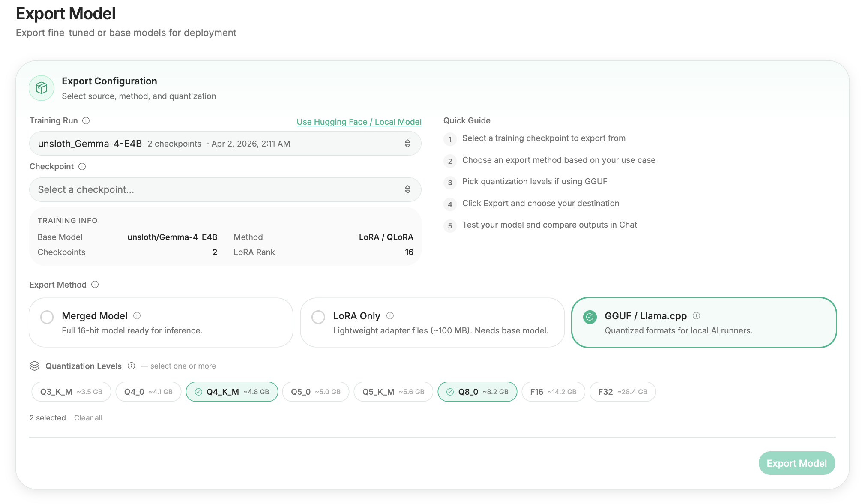Image resolution: width=868 pixels, height=504 pixels.
Task: Deselect the Q4_K_M quantization chip
Action: click(232, 392)
